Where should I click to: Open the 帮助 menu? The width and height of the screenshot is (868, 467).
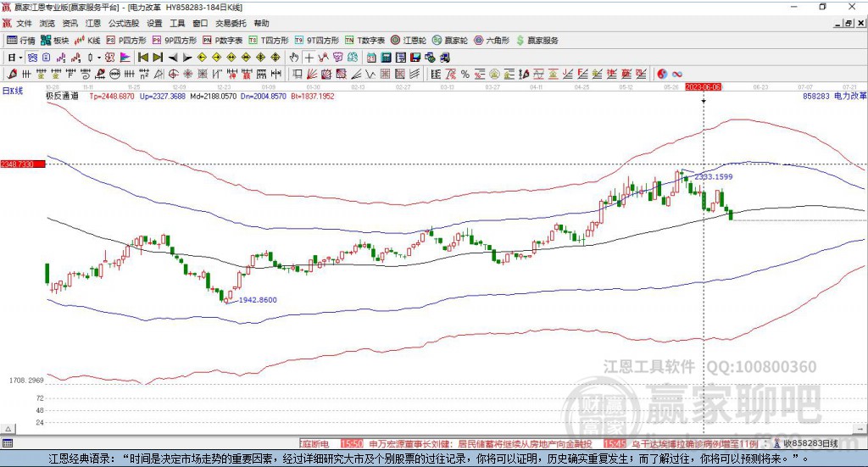coord(261,23)
